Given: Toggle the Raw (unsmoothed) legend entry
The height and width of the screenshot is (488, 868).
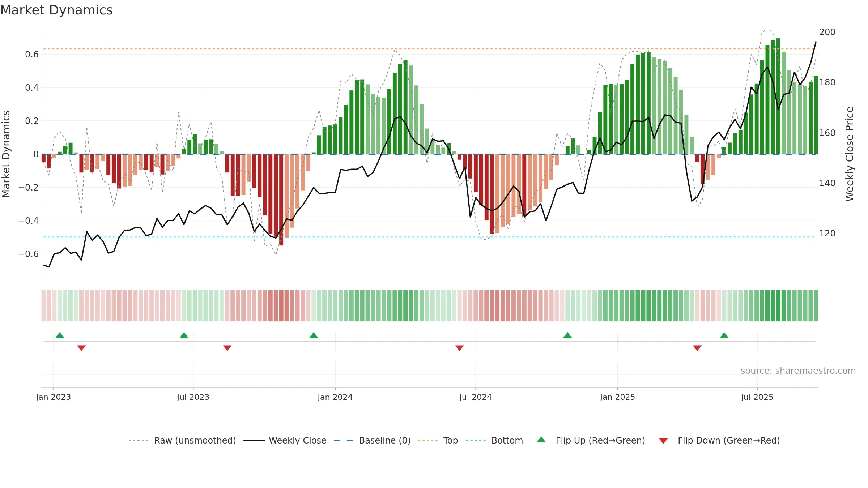Looking at the screenshot, I should pyautogui.click(x=182, y=440).
